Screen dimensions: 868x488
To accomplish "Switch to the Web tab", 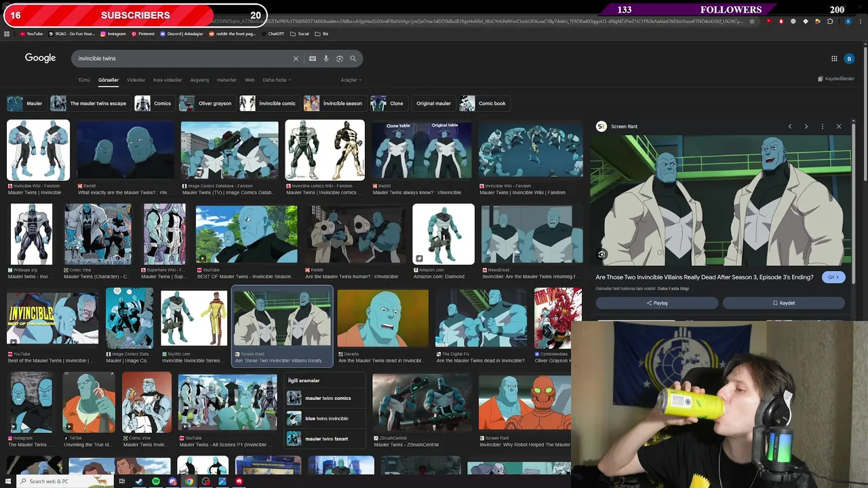I will (x=250, y=80).
